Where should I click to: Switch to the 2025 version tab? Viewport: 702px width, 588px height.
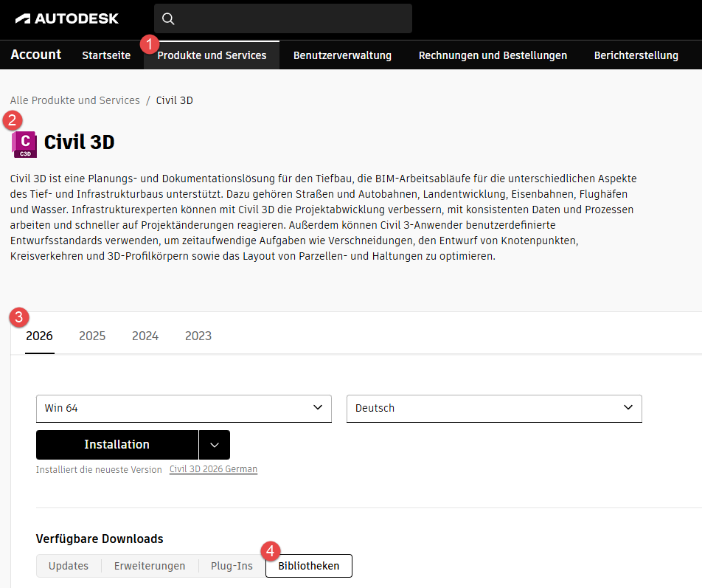coord(92,336)
